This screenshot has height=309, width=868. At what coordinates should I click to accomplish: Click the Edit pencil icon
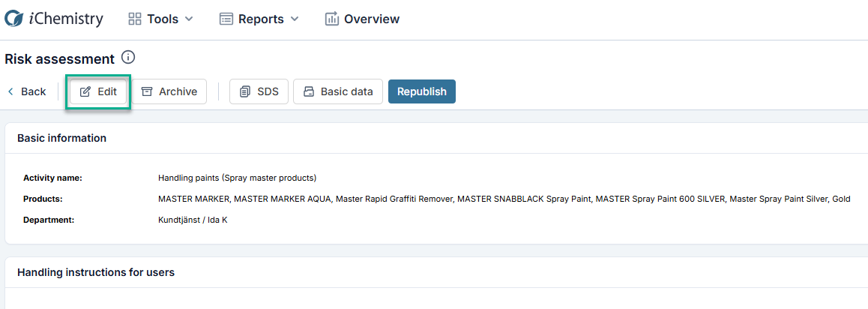click(85, 92)
